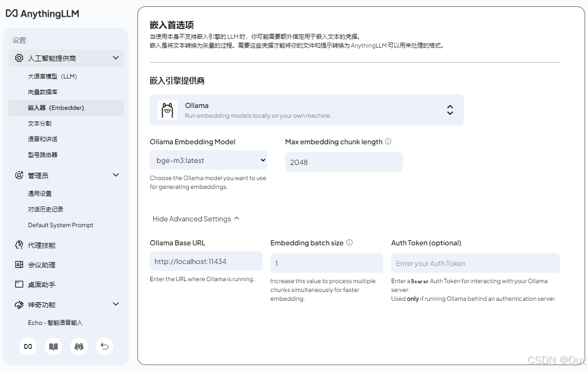Screen dimensions: 588x370
Task: Open 对话历史记录 page
Action: pos(46,209)
